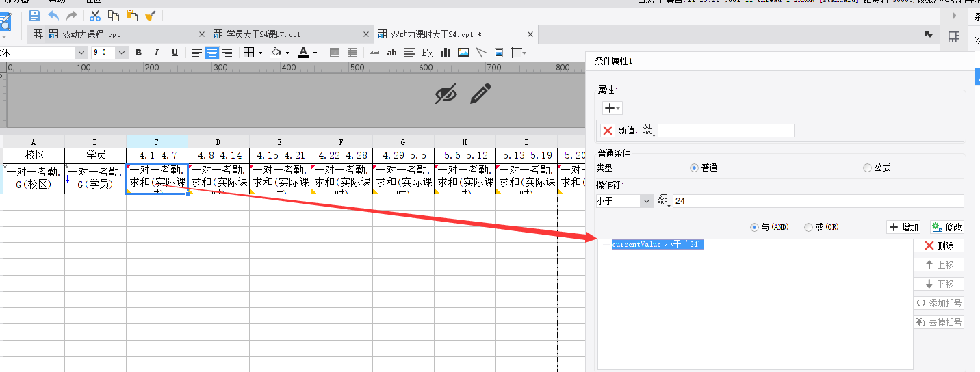Click the Format Painter brush icon
The width and height of the screenshot is (980, 372).
tap(151, 15)
